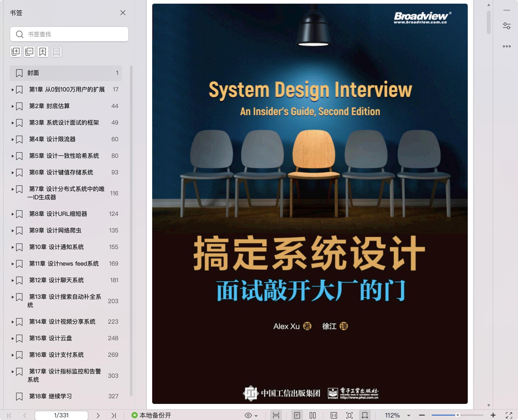This screenshot has width=518, height=420.
Task: Collapse all bookmarks icon
Action: [29, 51]
